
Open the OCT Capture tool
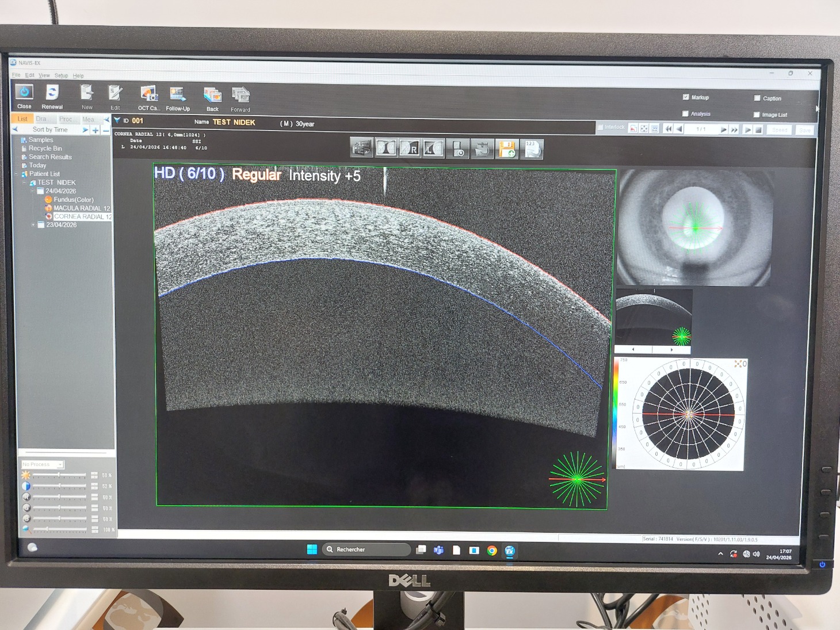(148, 94)
